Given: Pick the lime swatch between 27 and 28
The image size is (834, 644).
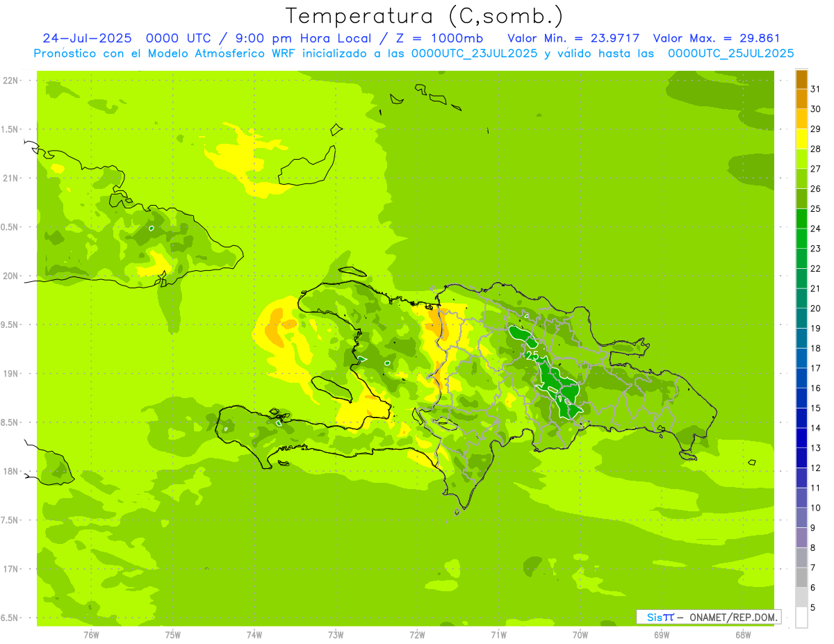Looking at the screenshot, I should coord(801,158).
